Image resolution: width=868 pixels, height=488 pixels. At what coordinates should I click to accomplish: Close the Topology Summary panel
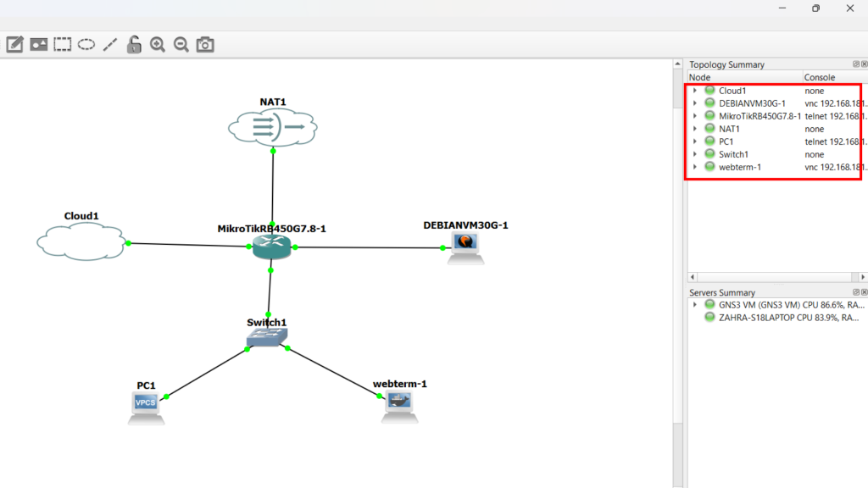tap(863, 64)
